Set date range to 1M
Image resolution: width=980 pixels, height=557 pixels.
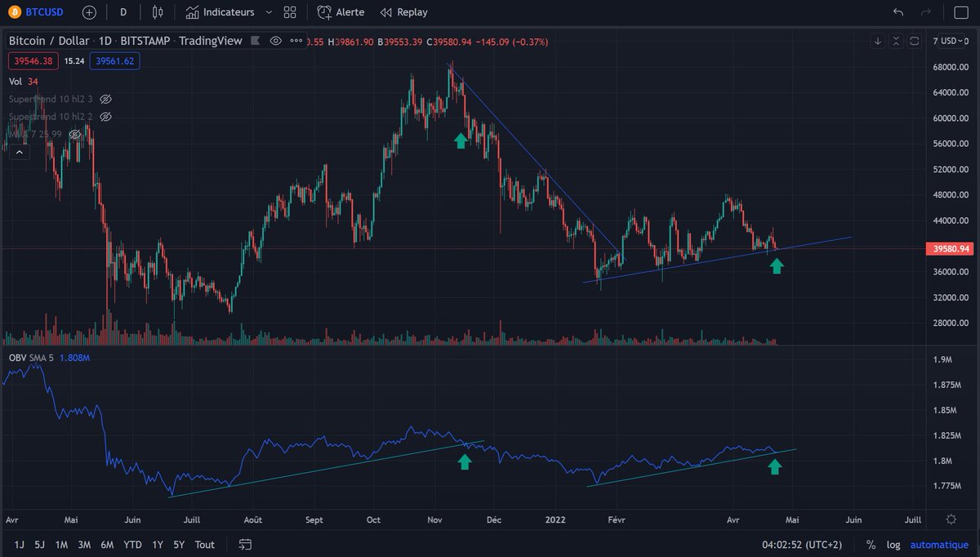click(61, 544)
